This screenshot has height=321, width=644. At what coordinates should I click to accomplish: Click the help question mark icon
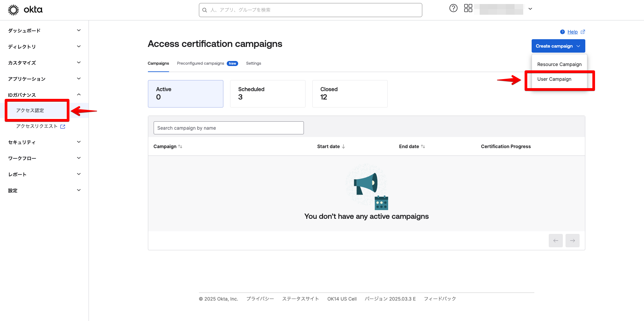[x=453, y=8]
